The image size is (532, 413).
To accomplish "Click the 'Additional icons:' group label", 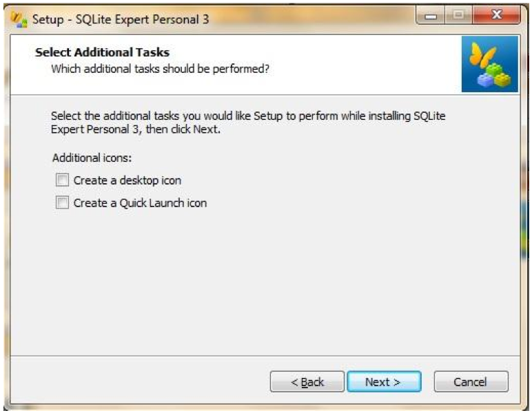I will pos(92,158).
